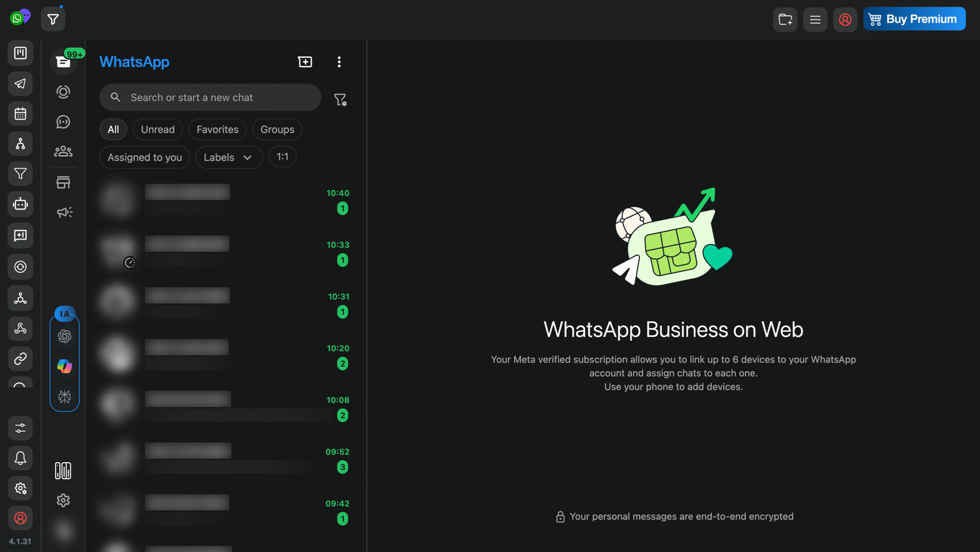Open the columns layout icon in WhatsApp sidebar
The image size is (980, 552).
(63, 471)
